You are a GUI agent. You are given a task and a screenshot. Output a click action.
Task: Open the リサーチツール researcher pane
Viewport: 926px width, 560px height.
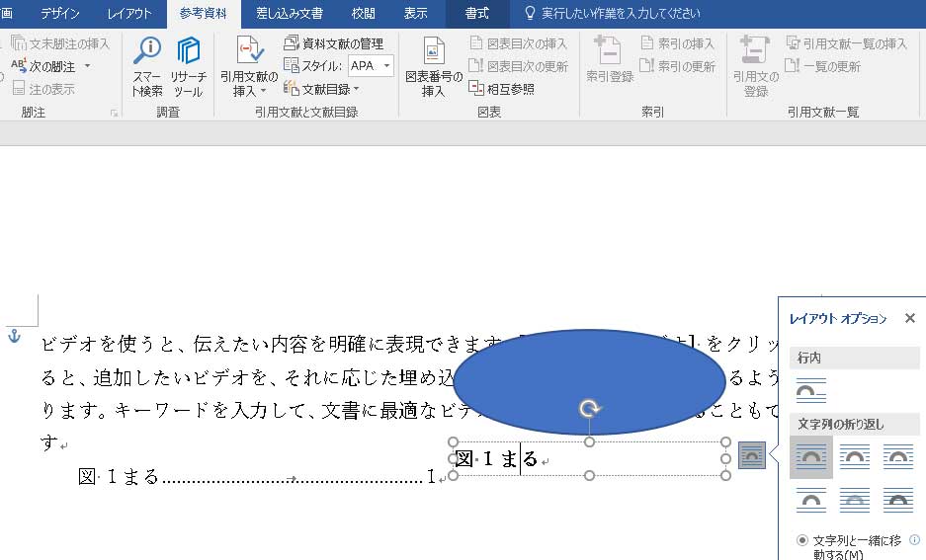coord(188,67)
